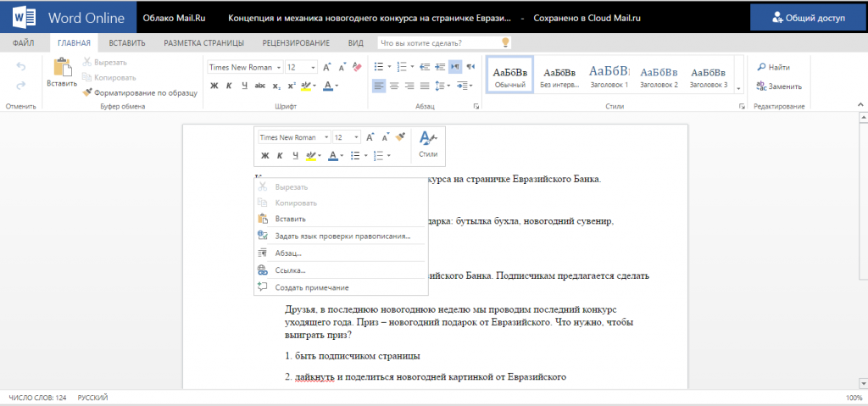The width and height of the screenshot is (868, 406).
Task: Click the Redo arrow in the ribbon
Action: point(21,86)
